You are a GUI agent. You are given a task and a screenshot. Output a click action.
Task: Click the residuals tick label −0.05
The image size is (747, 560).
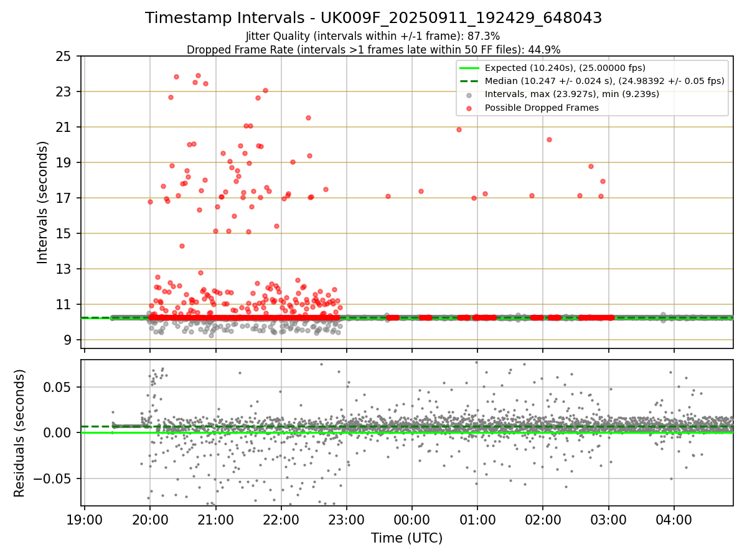pyautogui.click(x=54, y=479)
